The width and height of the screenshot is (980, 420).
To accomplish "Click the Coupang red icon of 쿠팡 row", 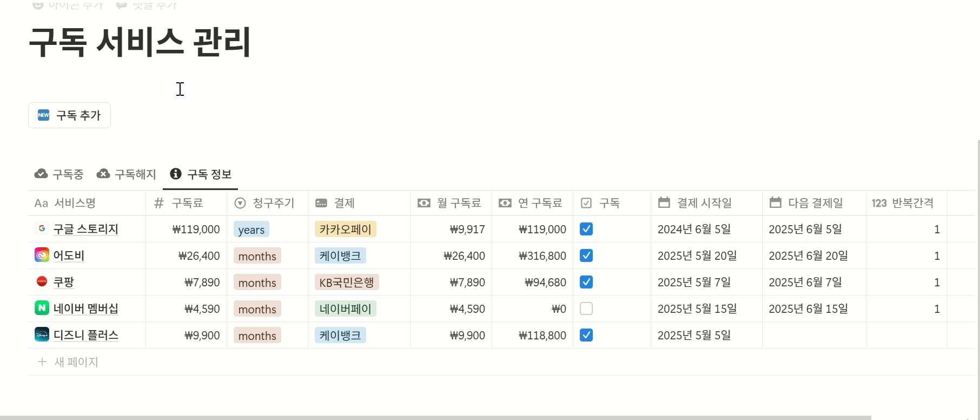I will (42, 281).
